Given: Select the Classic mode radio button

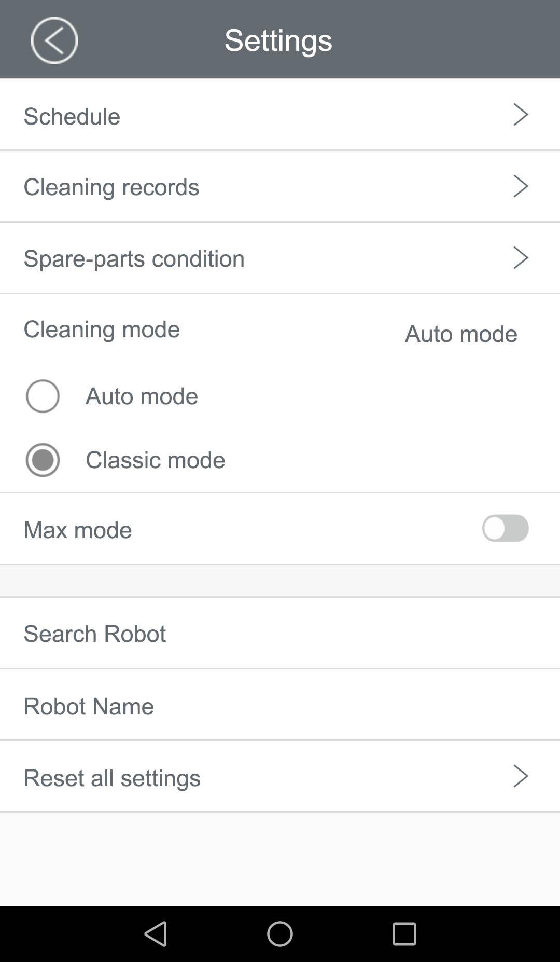Looking at the screenshot, I should (43, 460).
